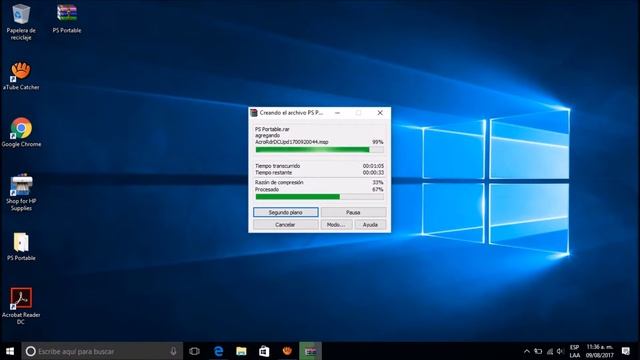Viewport: 640px width, 360px height.
Task: Click the Tiempo restante value 00:00:33
Action: 373,173
